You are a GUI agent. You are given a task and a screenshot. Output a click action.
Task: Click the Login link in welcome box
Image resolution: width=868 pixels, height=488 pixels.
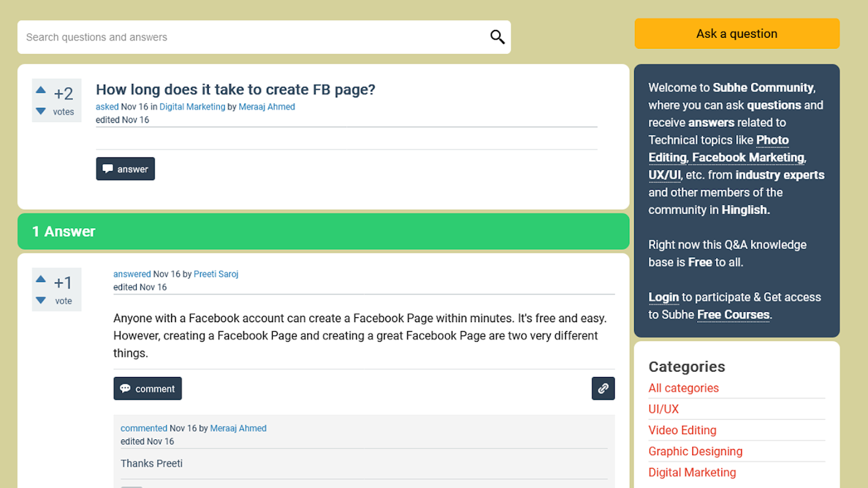[664, 297]
